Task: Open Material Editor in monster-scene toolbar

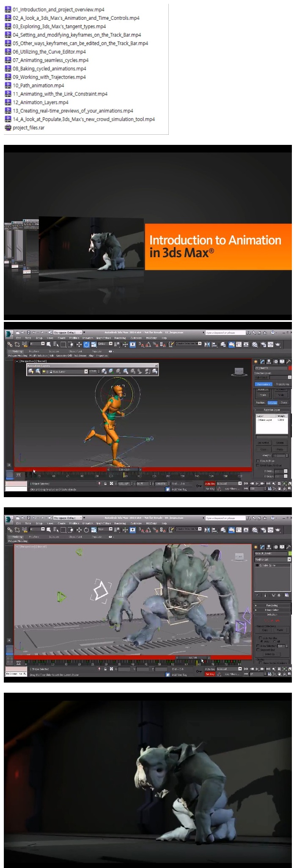Action: point(255,529)
